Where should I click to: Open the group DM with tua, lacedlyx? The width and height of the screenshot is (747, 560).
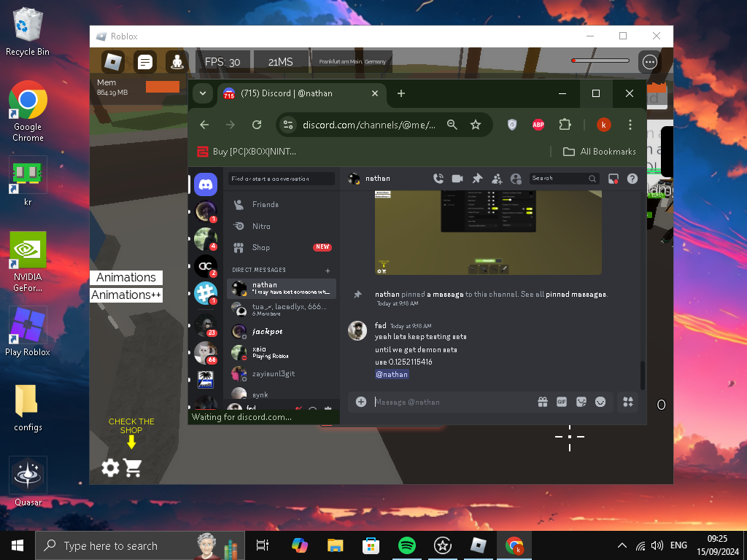pos(282,309)
